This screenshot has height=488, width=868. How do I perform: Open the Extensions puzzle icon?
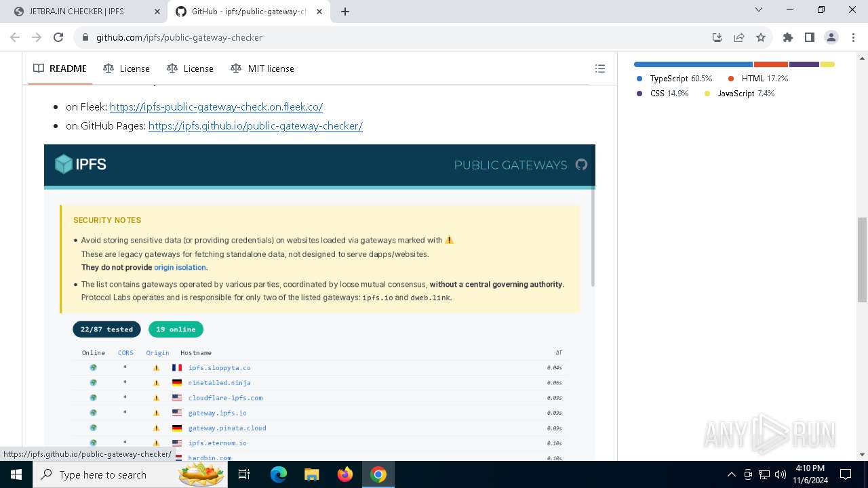pos(787,37)
